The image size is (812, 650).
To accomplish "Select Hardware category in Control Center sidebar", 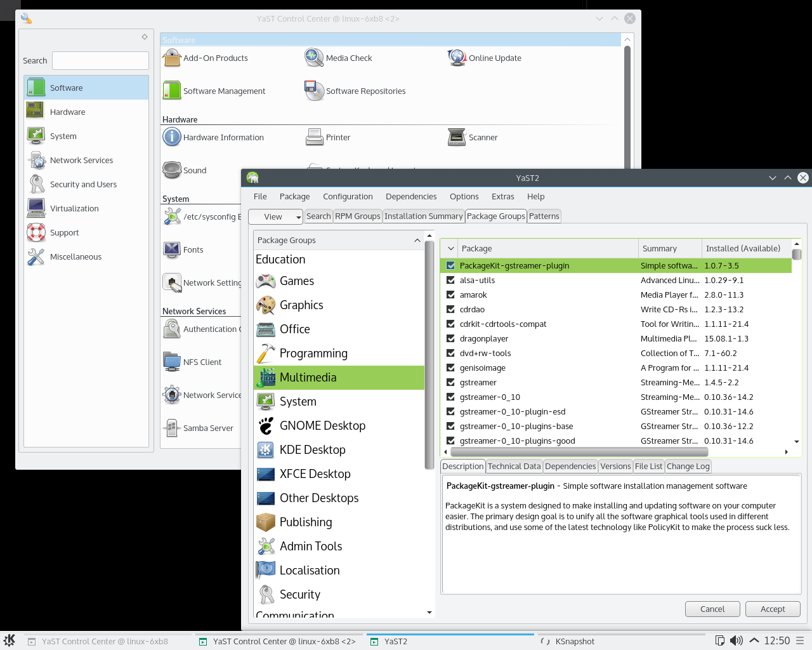I will click(x=86, y=112).
